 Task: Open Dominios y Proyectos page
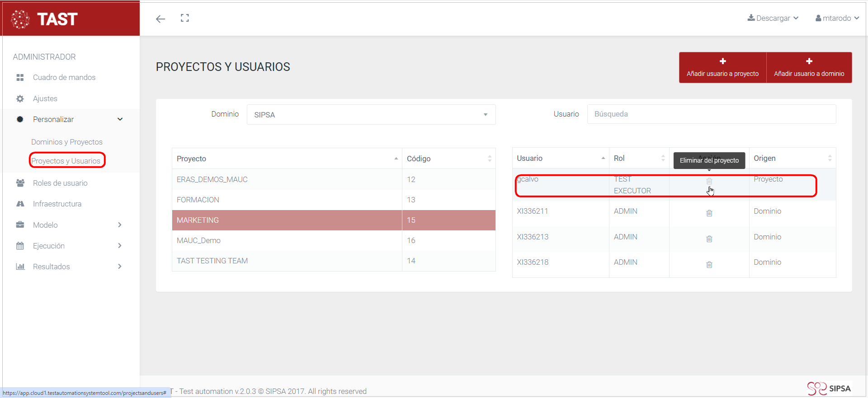pyautogui.click(x=67, y=142)
